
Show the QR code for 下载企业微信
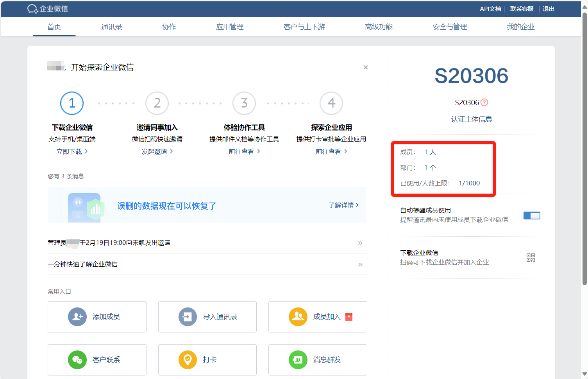[x=531, y=257]
